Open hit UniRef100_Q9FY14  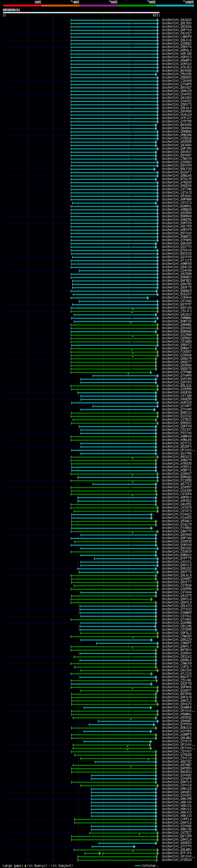(x=177, y=30)
